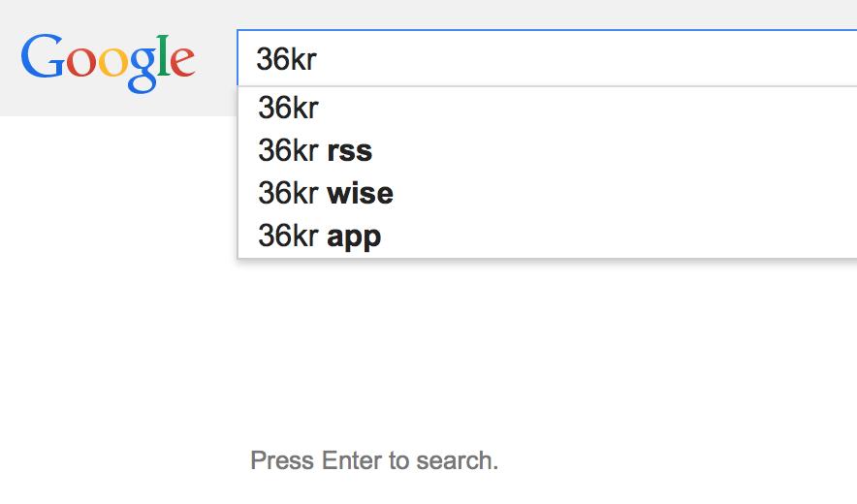The width and height of the screenshot is (857, 504).
Task: Click the bold "rss" word in suggestions
Action: 350,151
